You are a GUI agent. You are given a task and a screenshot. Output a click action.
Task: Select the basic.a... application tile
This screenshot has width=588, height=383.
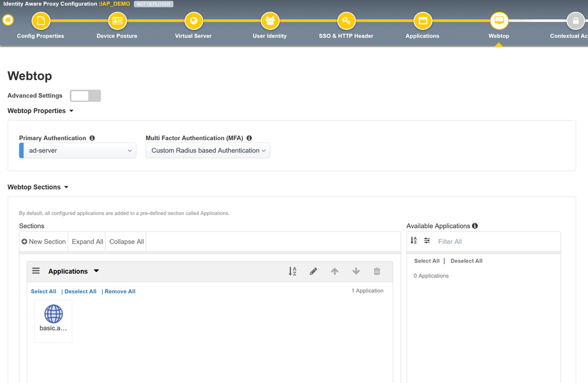tap(54, 321)
